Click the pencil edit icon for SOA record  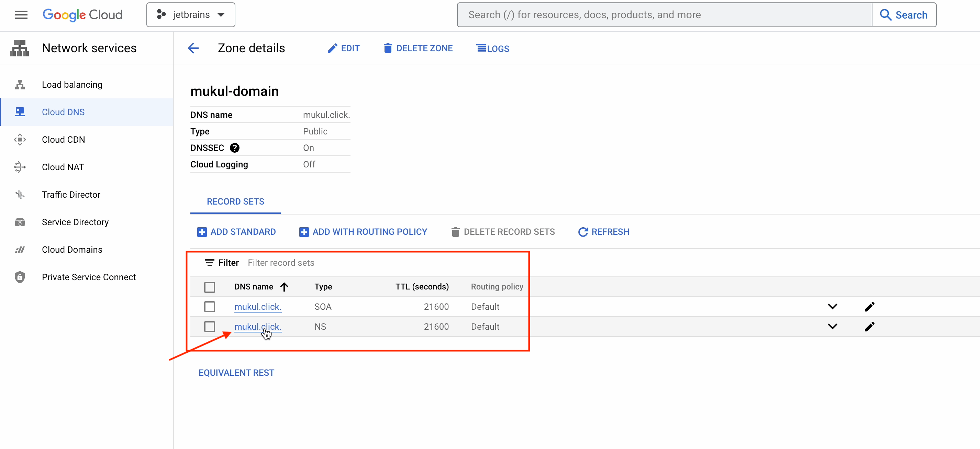pos(869,307)
